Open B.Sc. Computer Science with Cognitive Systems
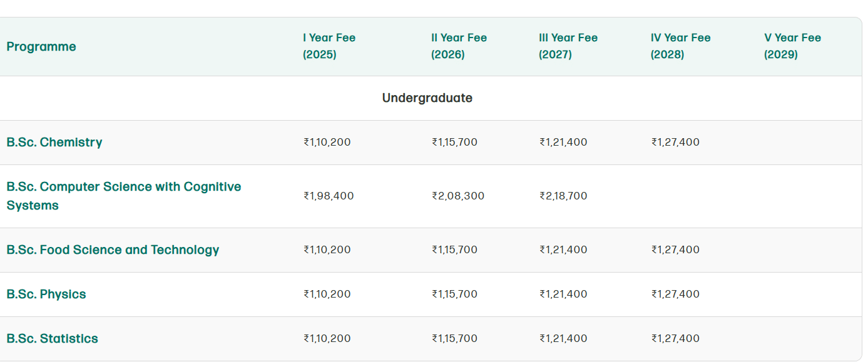Screen dimensions: 868x362 click(124, 196)
